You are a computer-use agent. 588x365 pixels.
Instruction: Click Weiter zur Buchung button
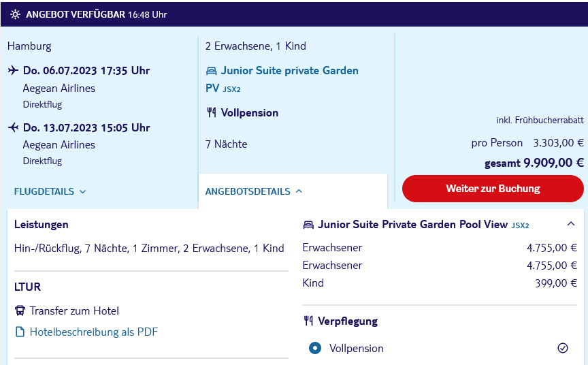[493, 189]
